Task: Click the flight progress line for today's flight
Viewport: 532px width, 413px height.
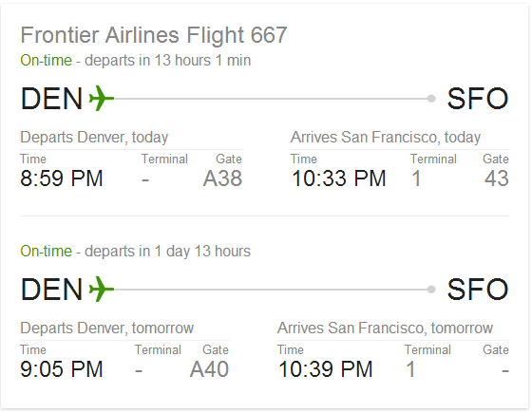Action: coord(271,99)
